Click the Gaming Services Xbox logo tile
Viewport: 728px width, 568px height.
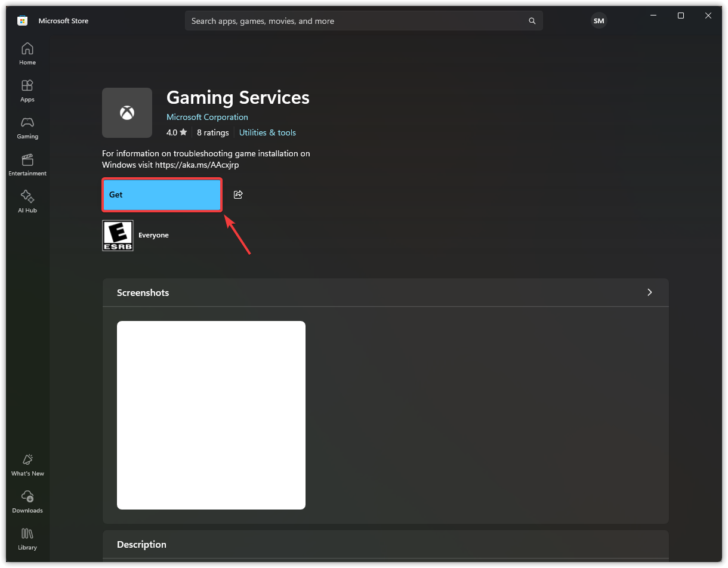pos(127,113)
